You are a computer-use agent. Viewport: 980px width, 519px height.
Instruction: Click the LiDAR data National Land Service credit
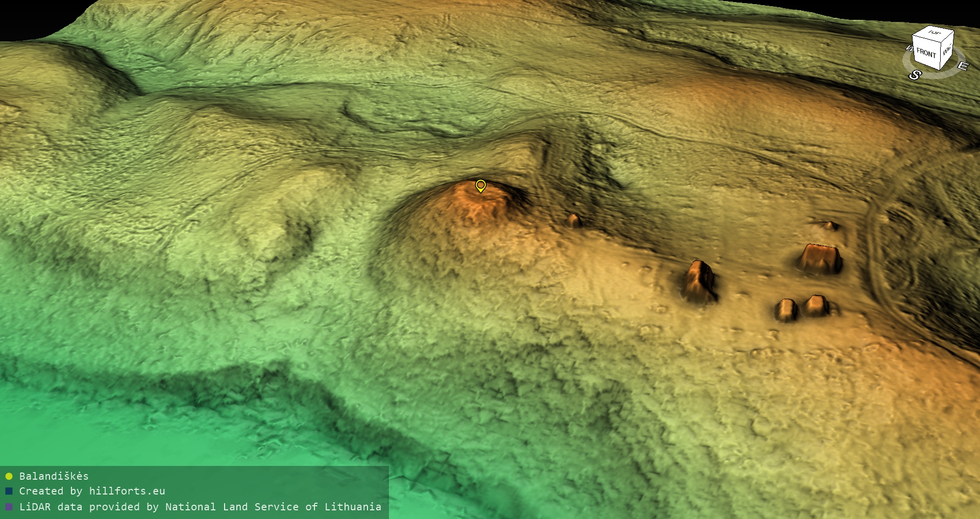tap(200, 507)
